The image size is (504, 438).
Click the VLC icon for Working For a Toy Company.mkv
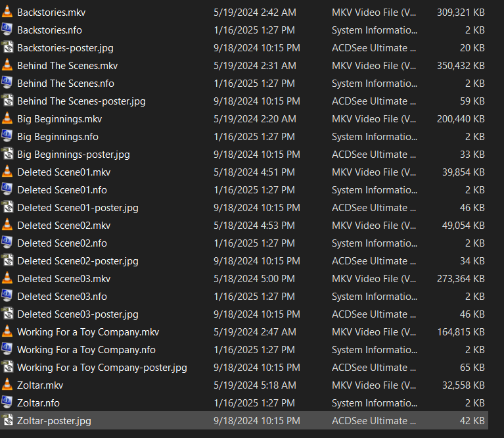pyautogui.click(x=7, y=331)
